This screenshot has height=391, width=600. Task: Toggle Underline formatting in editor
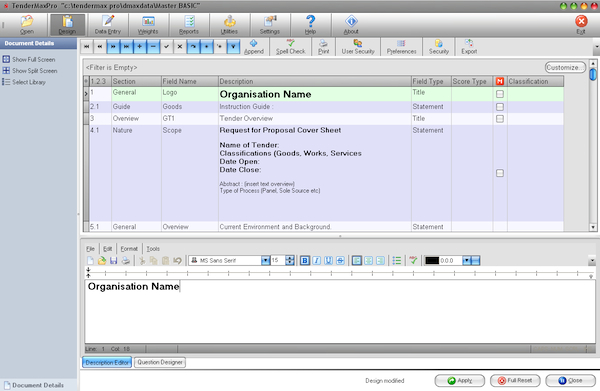coord(328,261)
